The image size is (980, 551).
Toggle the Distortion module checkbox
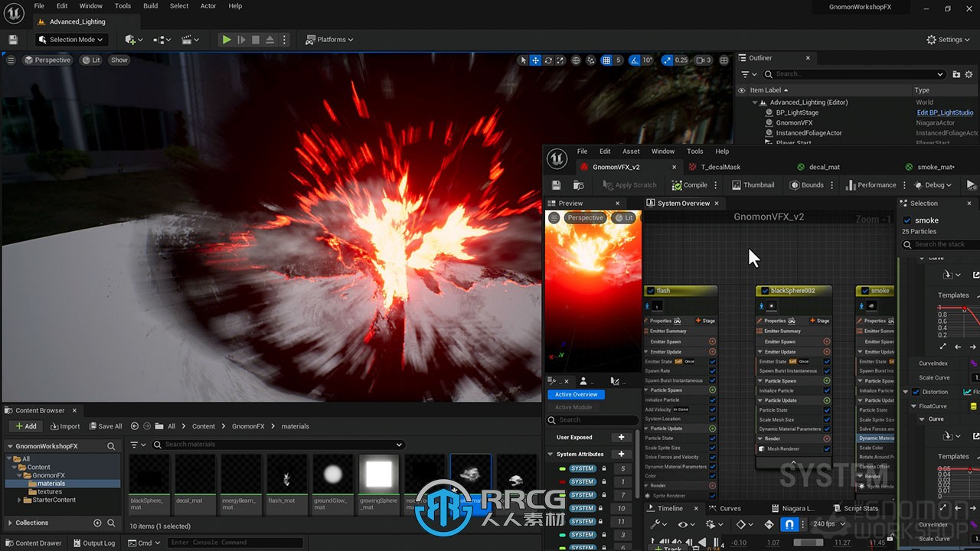[916, 392]
